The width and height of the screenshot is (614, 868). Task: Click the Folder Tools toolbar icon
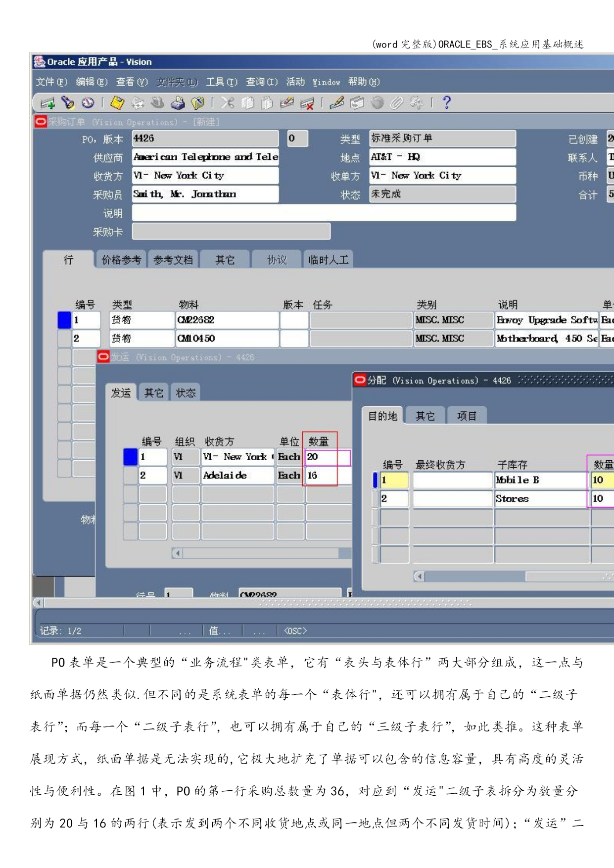[417, 103]
